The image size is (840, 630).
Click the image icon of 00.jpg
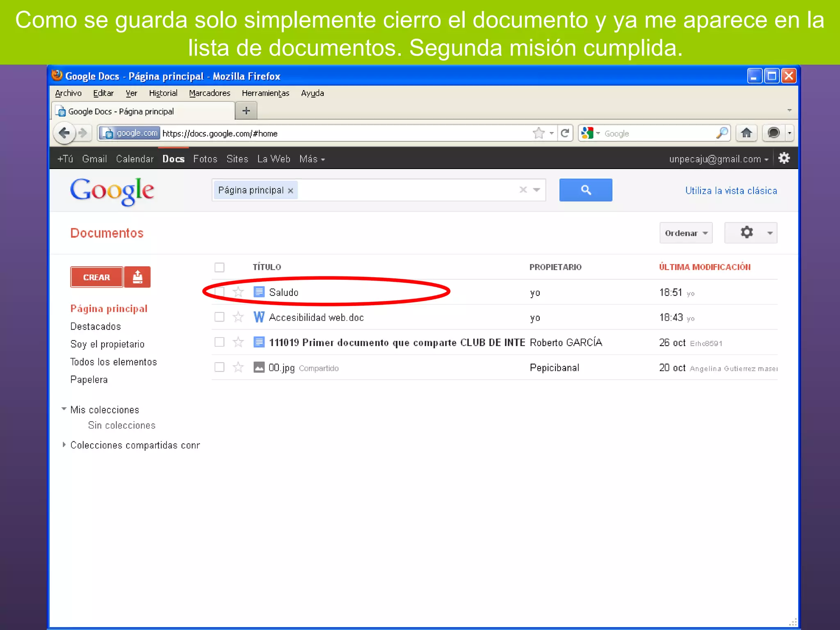coord(259,367)
